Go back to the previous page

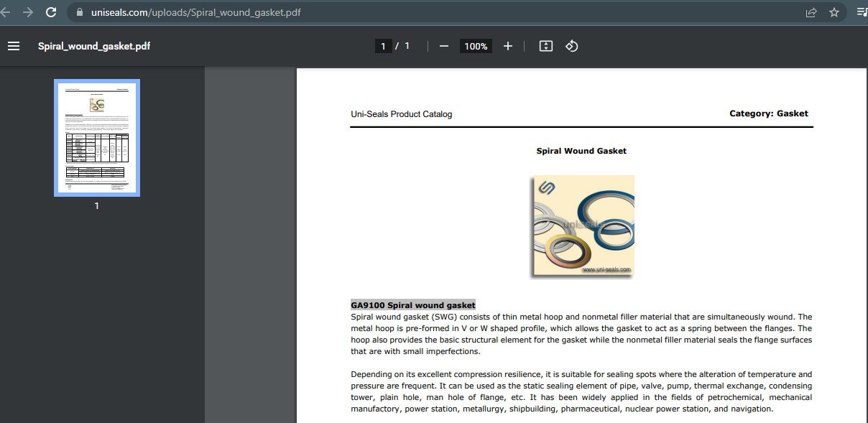[6, 12]
